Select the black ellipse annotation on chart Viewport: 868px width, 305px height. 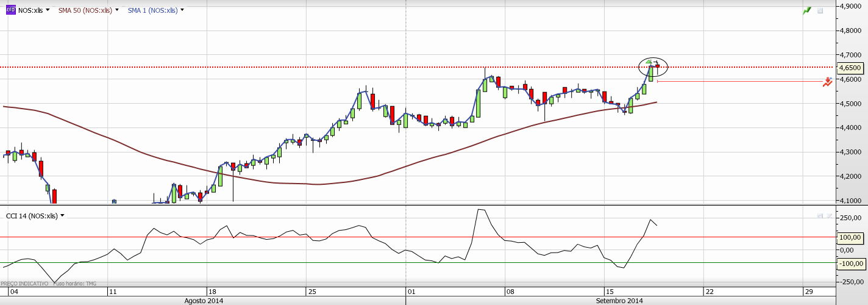[x=640, y=66]
